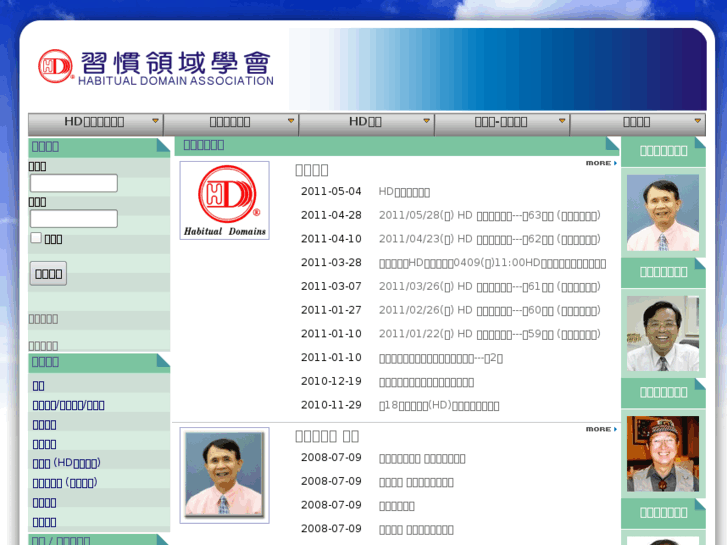The image size is (727, 545).
Task: Click the Habitual Domain Association header logo
Action: [x=156, y=68]
